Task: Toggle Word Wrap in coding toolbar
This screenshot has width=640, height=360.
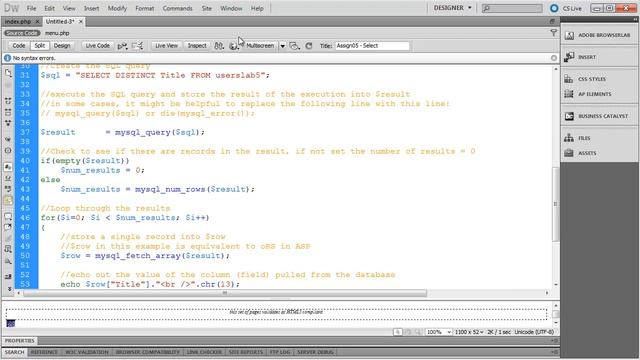Action: tap(8, 189)
